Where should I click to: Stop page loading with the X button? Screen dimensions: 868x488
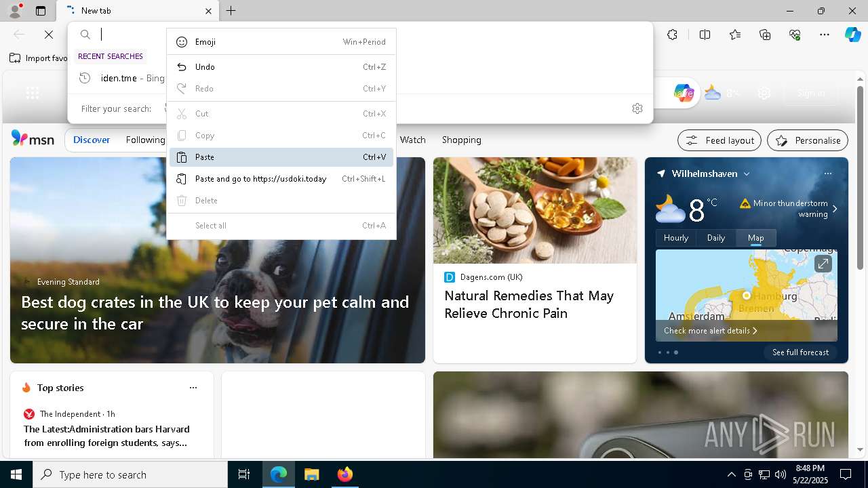(49, 35)
